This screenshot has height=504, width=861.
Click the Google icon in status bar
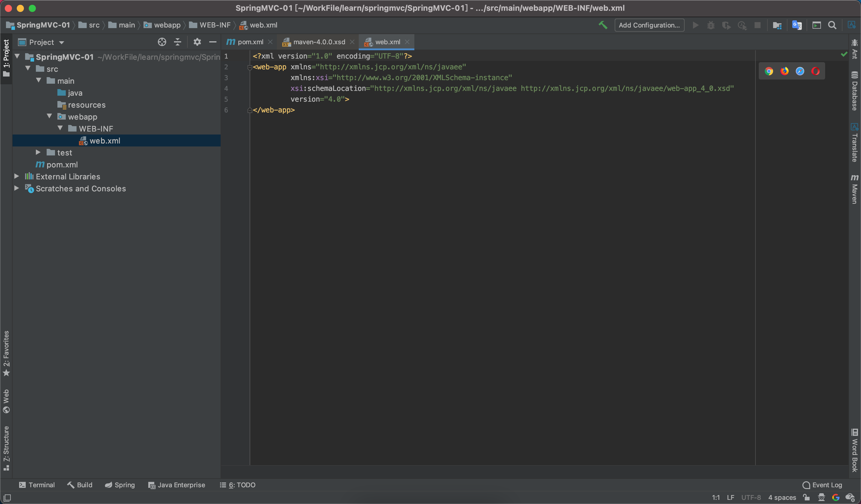point(836,497)
